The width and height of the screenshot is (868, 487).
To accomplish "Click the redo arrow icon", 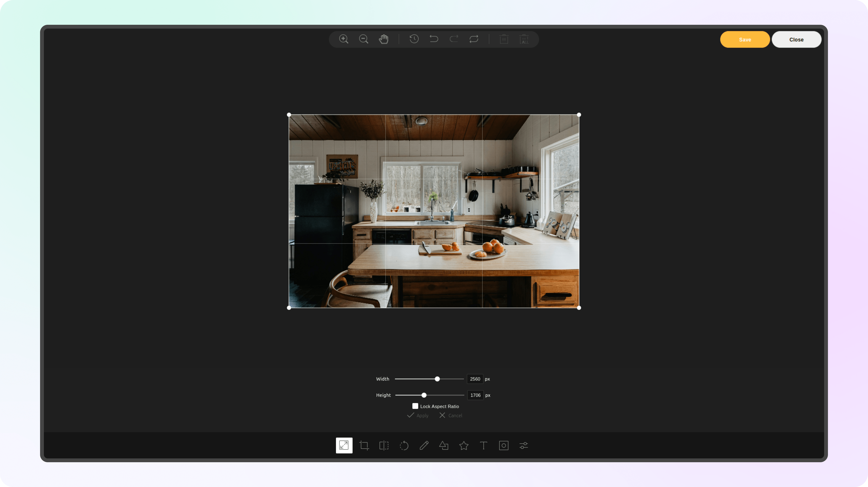I will pyautogui.click(x=454, y=39).
